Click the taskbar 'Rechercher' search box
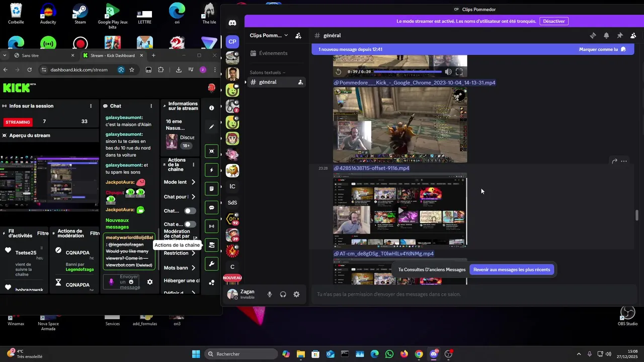Viewport: 644px width, 362px height. (x=241, y=354)
